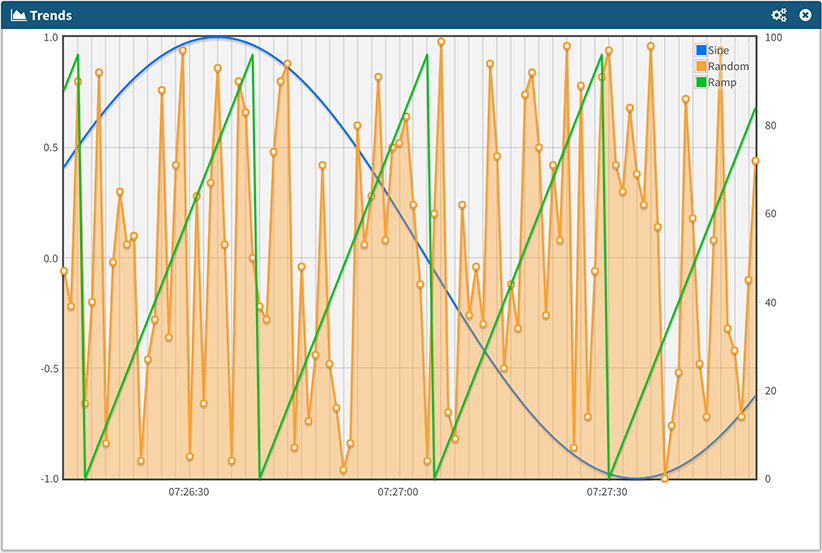This screenshot has width=822, height=553.
Task: Click the 0.5 left axis label
Action: click(50, 148)
